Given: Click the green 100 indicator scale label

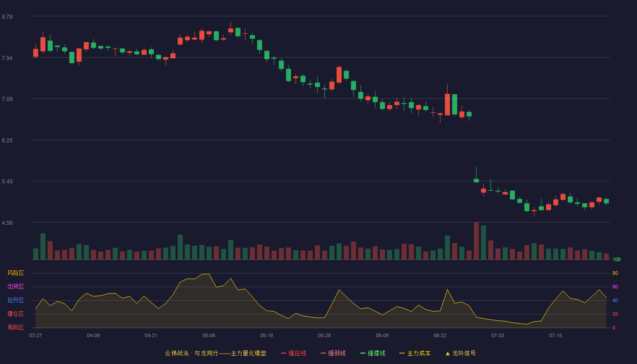Looking at the screenshot, I should [617, 260].
